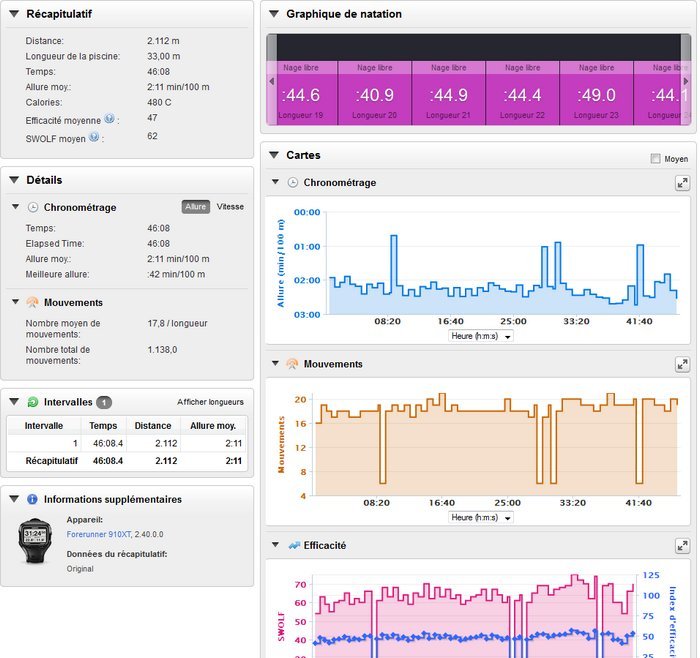Click the swimmer icon in Mouvements chart header
Screen dimensions: 700x658
coord(292,364)
